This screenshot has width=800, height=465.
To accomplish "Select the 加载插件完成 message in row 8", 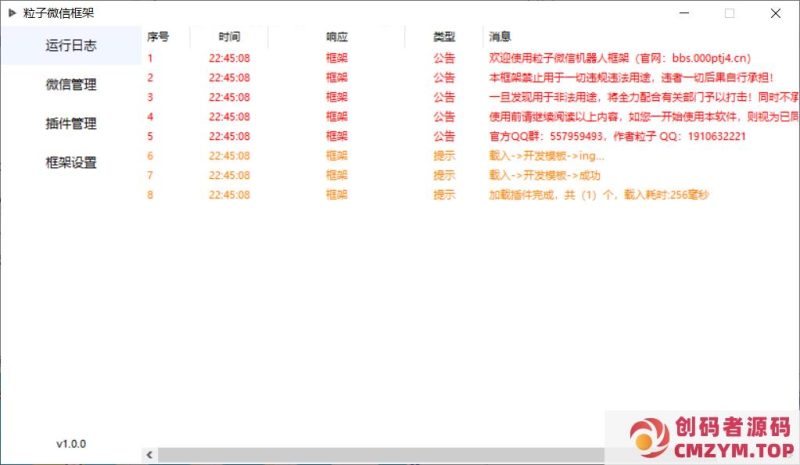I will 599,194.
